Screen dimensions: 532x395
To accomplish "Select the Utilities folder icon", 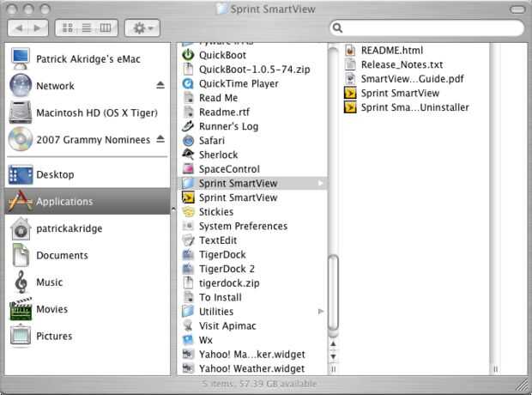I will click(x=188, y=311).
